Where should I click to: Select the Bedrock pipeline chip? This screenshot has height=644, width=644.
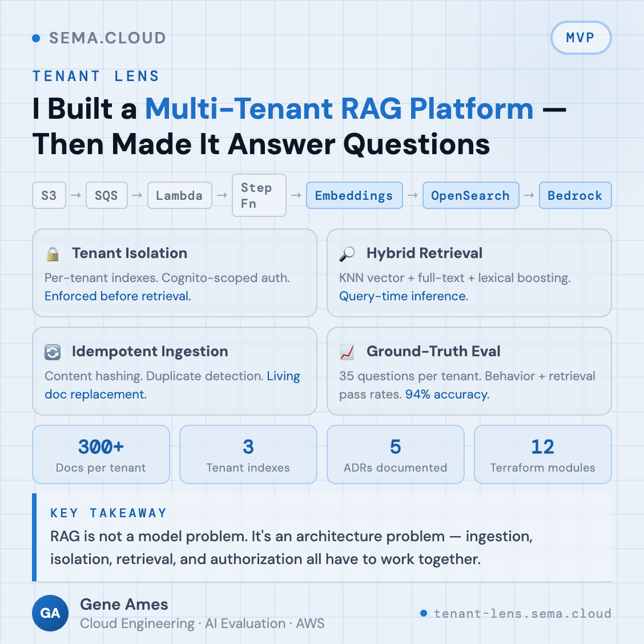[575, 195]
